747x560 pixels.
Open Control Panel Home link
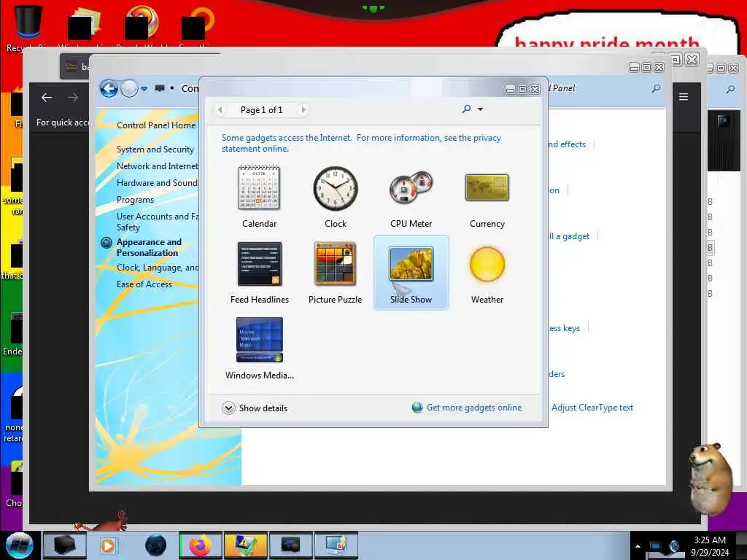pyautogui.click(x=156, y=125)
